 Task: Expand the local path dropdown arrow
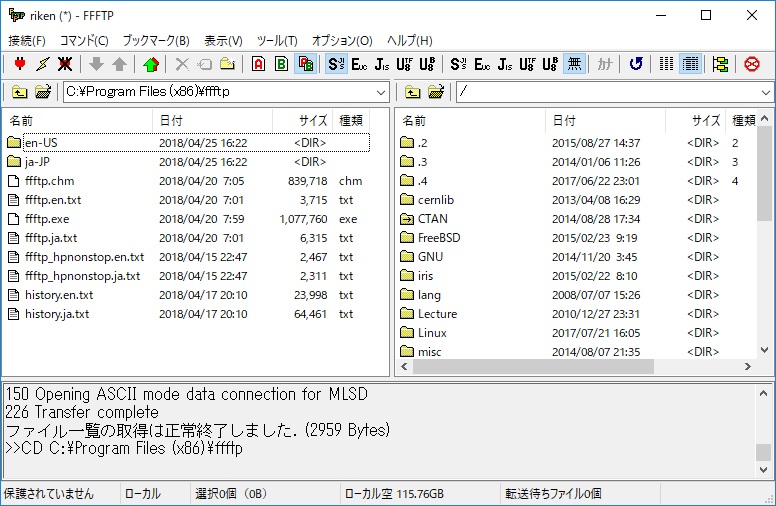tap(381, 92)
